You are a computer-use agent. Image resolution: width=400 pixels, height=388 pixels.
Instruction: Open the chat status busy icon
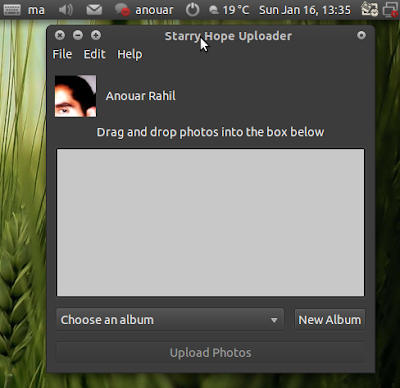pyautogui.click(x=122, y=10)
